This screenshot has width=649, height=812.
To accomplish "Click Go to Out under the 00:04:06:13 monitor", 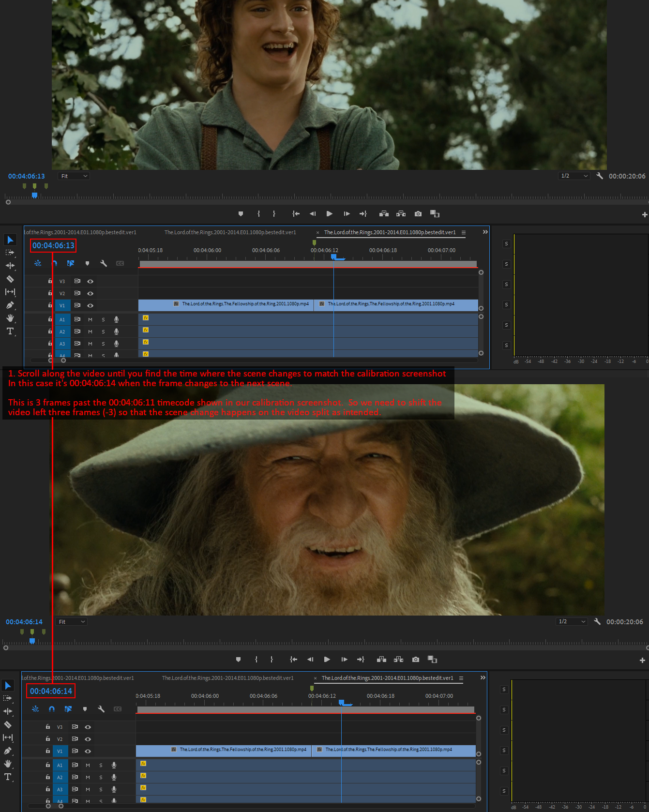I will tap(363, 214).
